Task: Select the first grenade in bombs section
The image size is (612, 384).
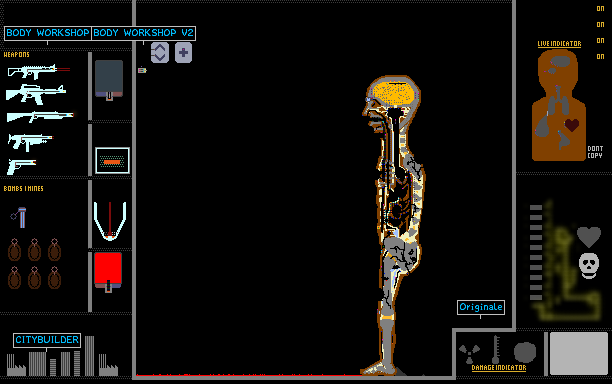Action: click(14, 250)
